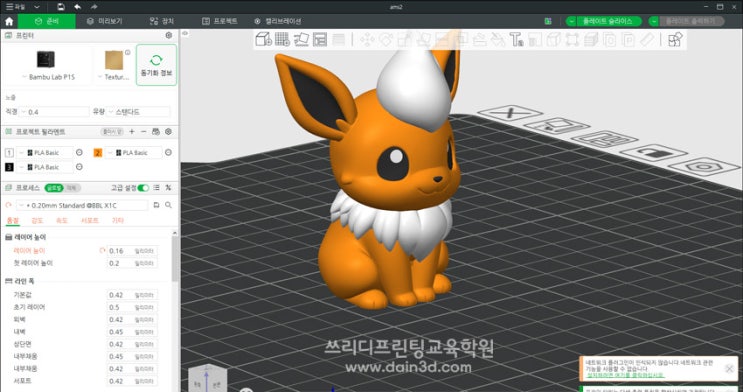
Task: Open the 0.20mm Standard @BBL X1C preset dropdown
Action: coord(82,205)
